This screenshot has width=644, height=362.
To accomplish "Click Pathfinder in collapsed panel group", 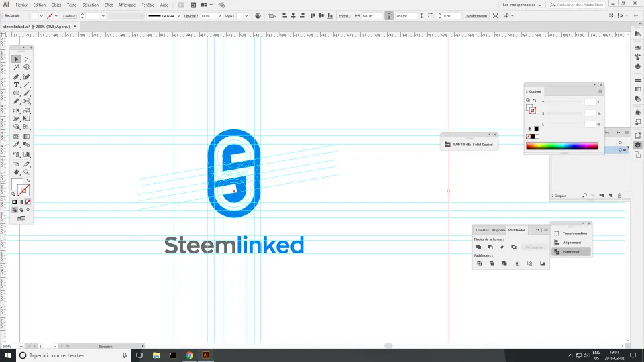I will [572, 252].
